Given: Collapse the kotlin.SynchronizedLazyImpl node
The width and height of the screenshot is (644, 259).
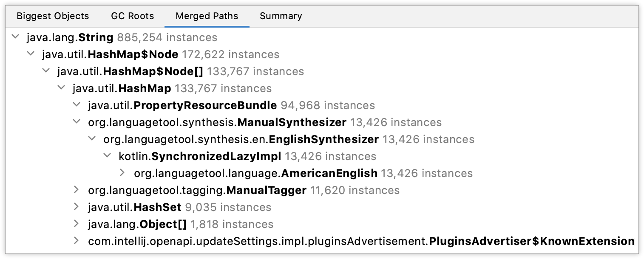Looking at the screenshot, I should (107, 156).
